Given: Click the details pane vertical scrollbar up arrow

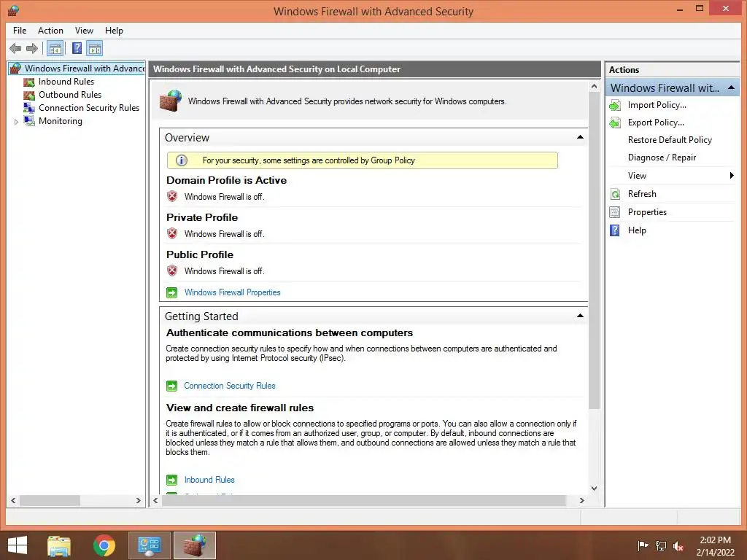Looking at the screenshot, I should (x=594, y=87).
